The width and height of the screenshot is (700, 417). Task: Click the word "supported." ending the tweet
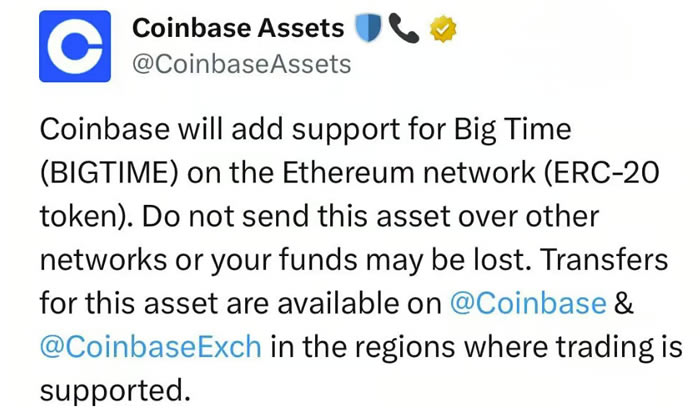[116, 391]
